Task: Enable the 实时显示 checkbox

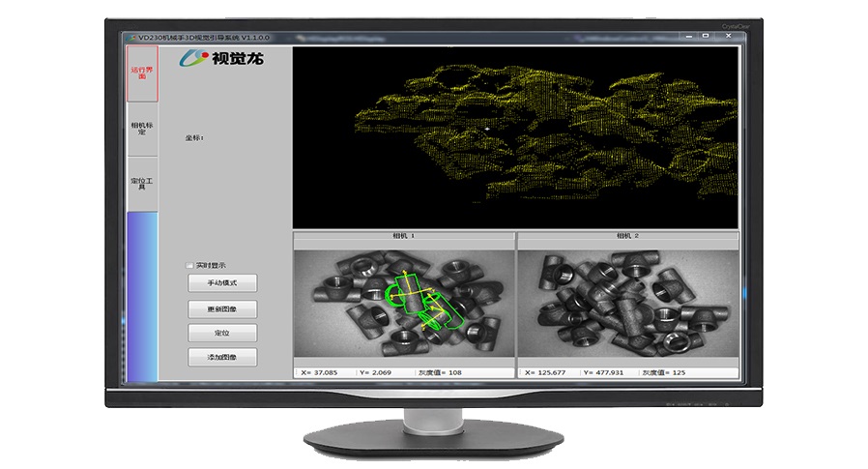Action: [x=189, y=264]
